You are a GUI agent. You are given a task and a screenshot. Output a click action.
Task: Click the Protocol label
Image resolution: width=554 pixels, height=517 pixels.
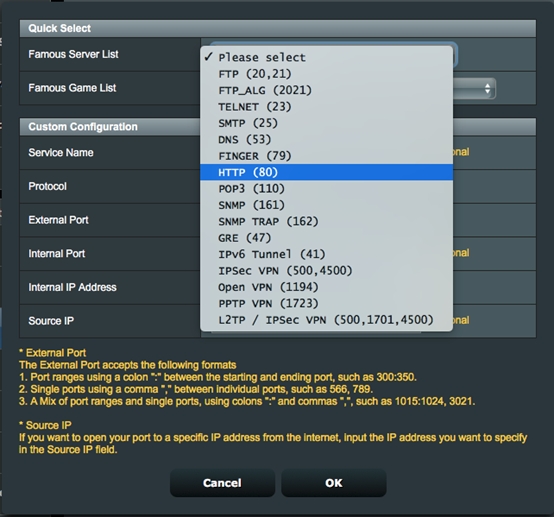click(x=47, y=186)
